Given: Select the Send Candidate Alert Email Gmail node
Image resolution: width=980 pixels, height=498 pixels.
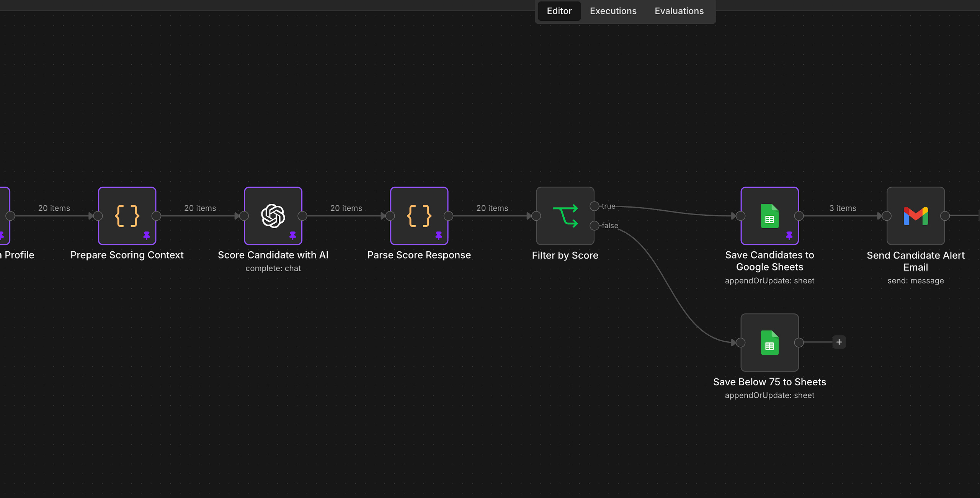Looking at the screenshot, I should pos(916,216).
